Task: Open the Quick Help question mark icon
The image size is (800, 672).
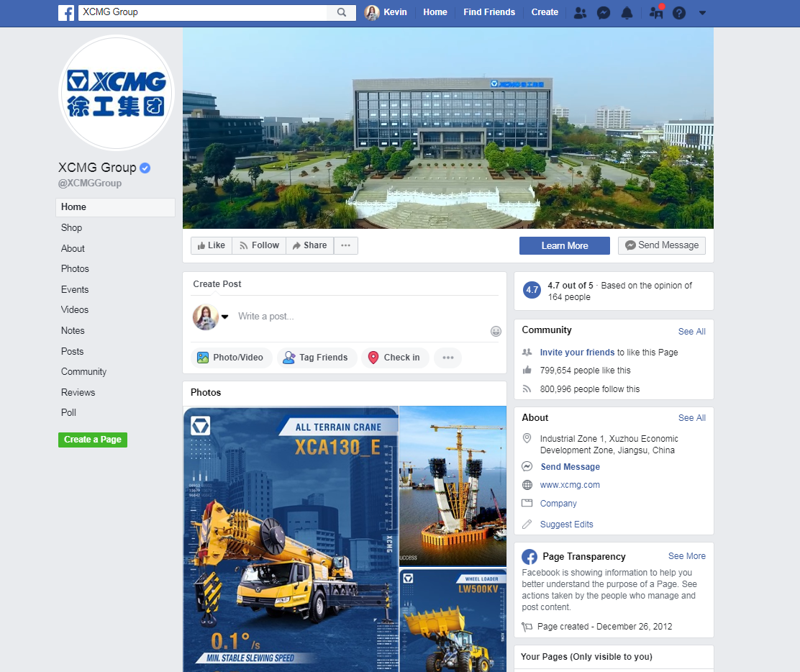Action: pos(679,12)
